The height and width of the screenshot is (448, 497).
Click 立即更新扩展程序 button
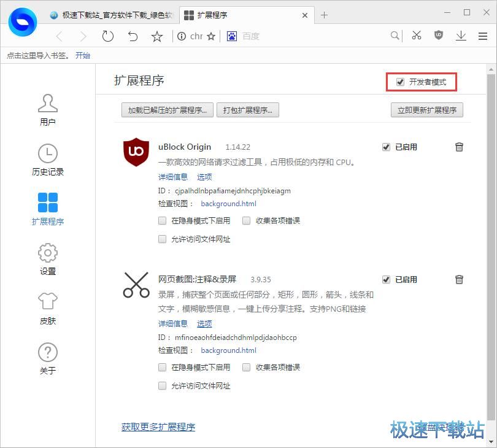[x=427, y=110]
